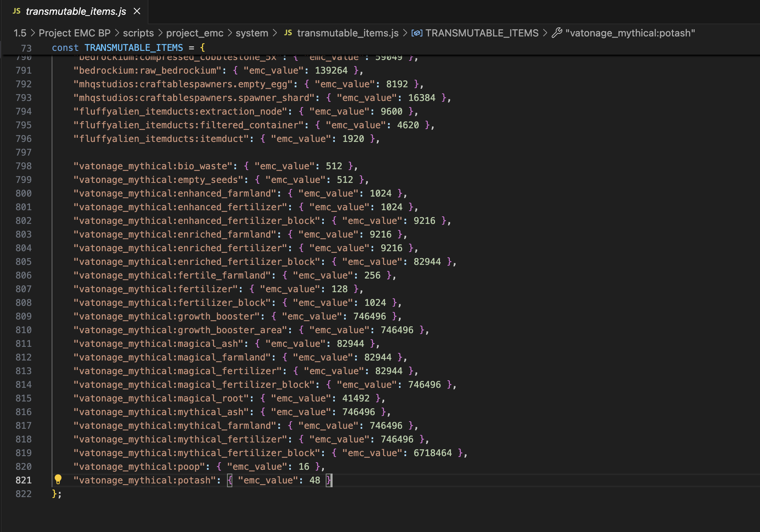This screenshot has width=760, height=532.
Task: Click "vatonage_mythical:magical_fertilizer_block" key
Action: 194,384
